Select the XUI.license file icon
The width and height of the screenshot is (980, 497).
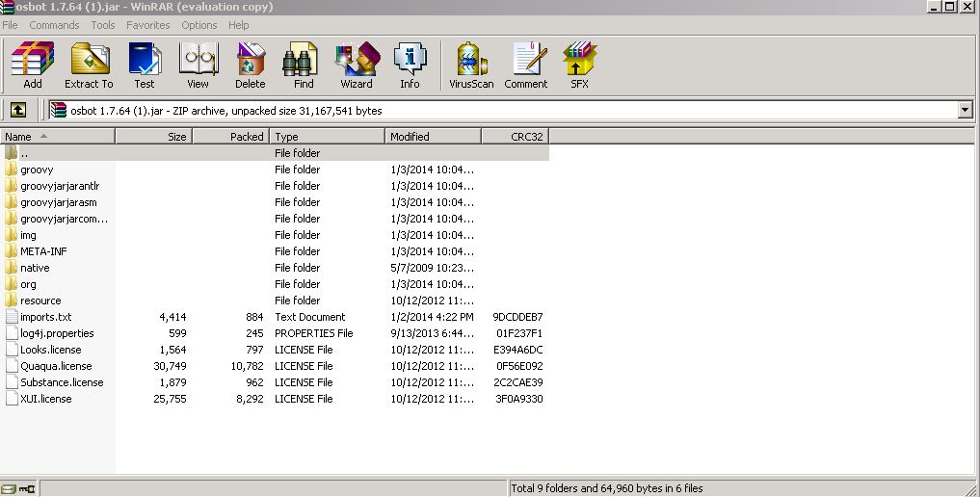point(12,399)
